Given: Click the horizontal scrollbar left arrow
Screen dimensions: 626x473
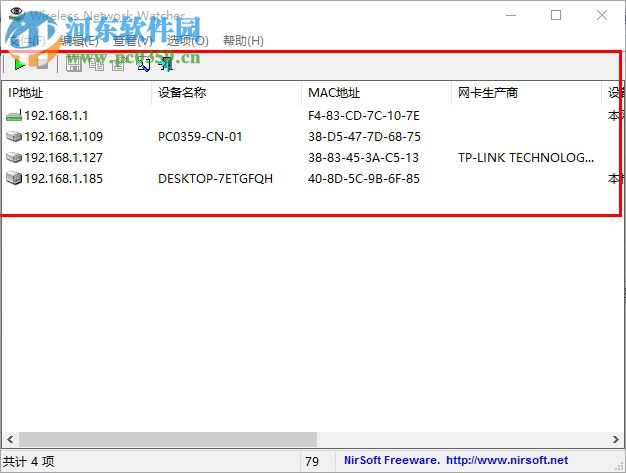Looking at the screenshot, I should [x=10, y=439].
